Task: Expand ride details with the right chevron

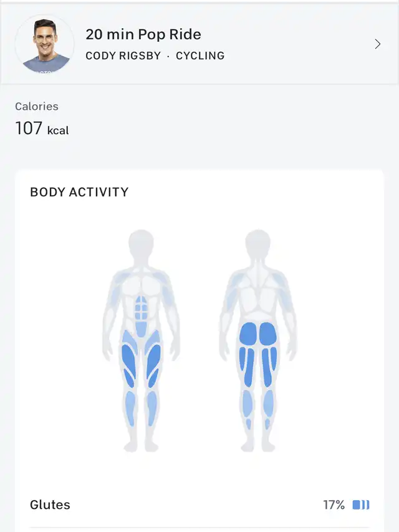Action: (377, 44)
